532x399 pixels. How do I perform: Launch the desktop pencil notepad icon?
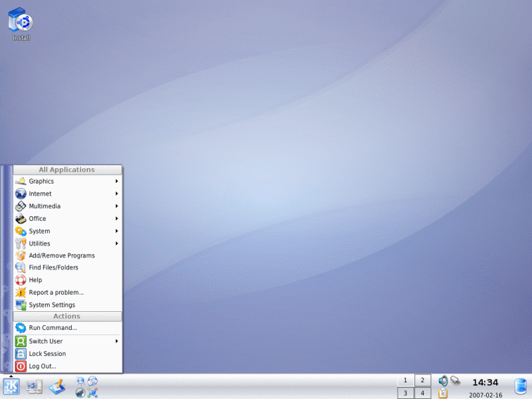(57, 387)
